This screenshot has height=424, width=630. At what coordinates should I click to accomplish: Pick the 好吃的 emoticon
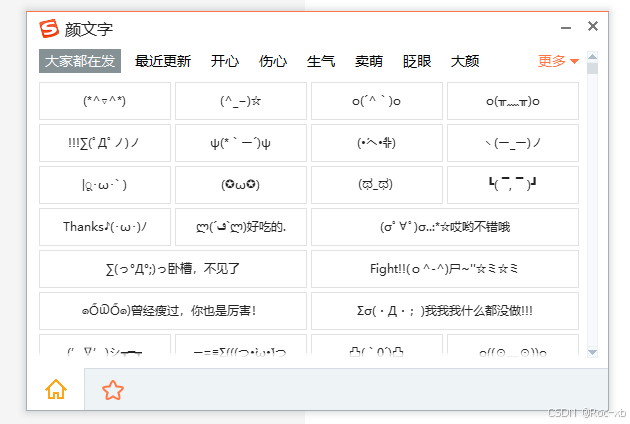pyautogui.click(x=241, y=227)
